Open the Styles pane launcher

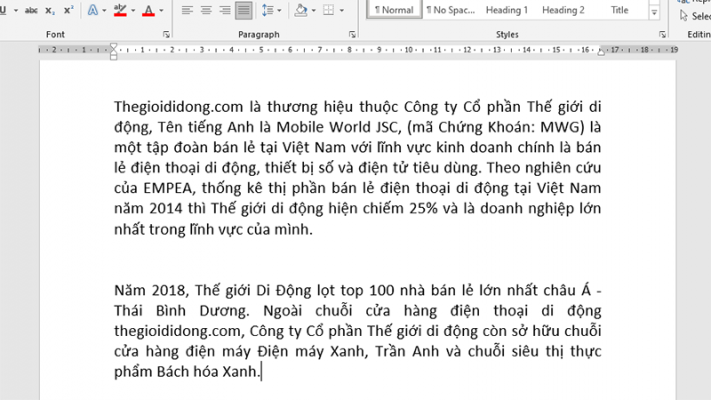pyautogui.click(x=662, y=34)
